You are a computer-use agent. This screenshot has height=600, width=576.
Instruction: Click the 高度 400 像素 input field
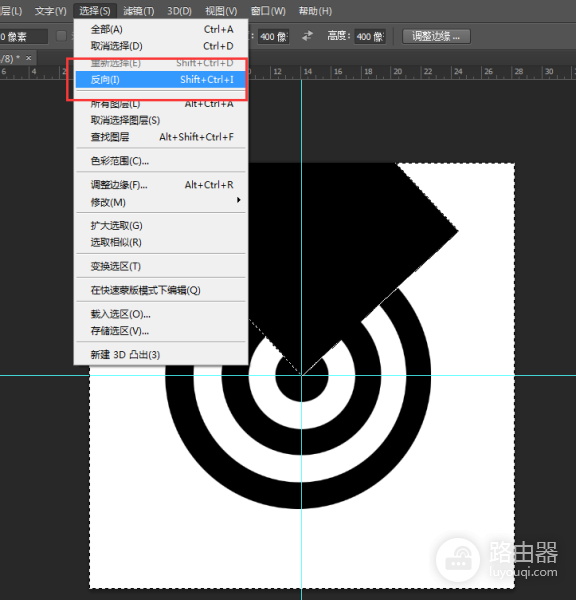[x=370, y=37]
